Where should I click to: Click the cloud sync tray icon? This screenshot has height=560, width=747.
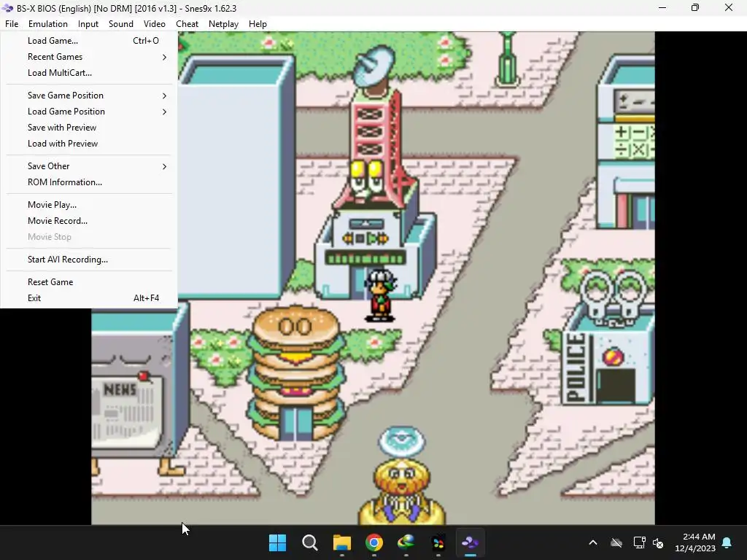point(616,542)
